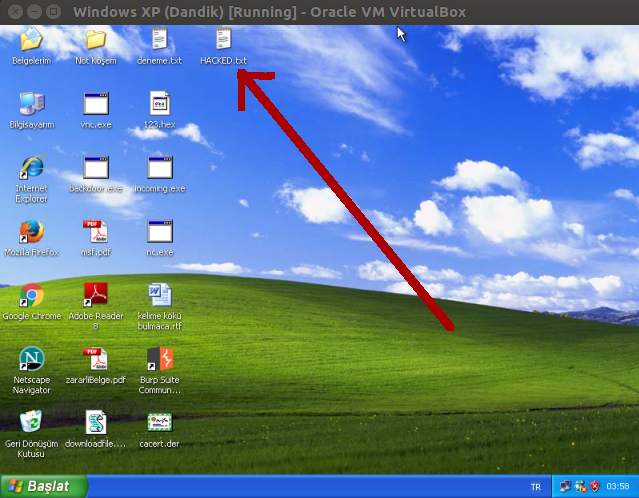Screen dimensions: 639x498
Task: Select the Belgelerim documents folder
Action: click(x=31, y=41)
